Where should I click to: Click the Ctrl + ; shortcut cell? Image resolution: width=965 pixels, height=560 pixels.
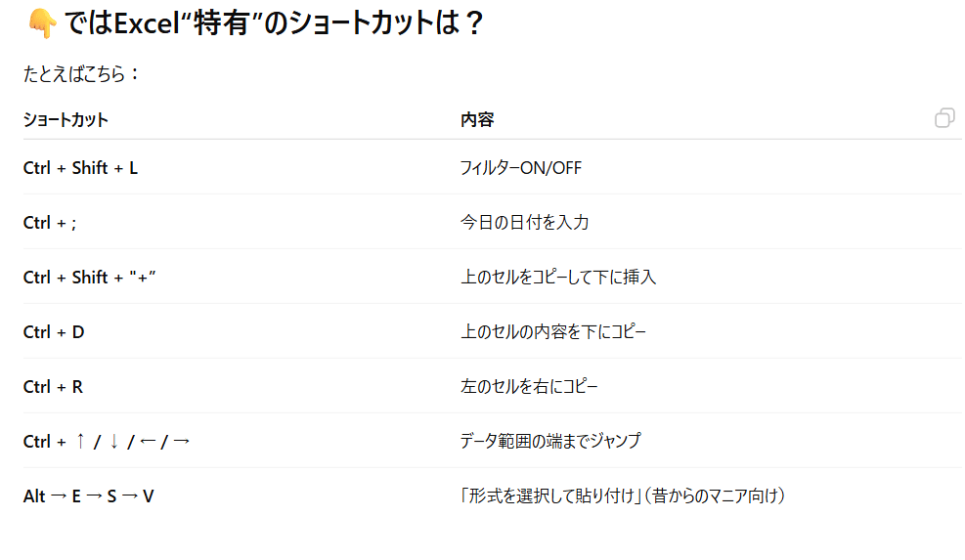pos(50,223)
